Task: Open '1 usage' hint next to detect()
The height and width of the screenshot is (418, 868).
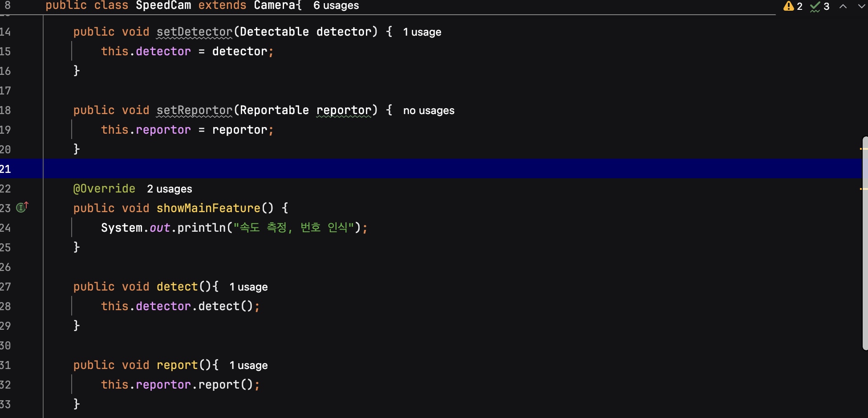Action: (248, 287)
